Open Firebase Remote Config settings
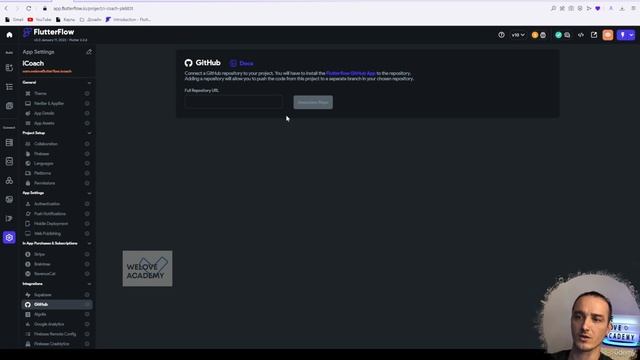640x360 pixels. pos(57,334)
